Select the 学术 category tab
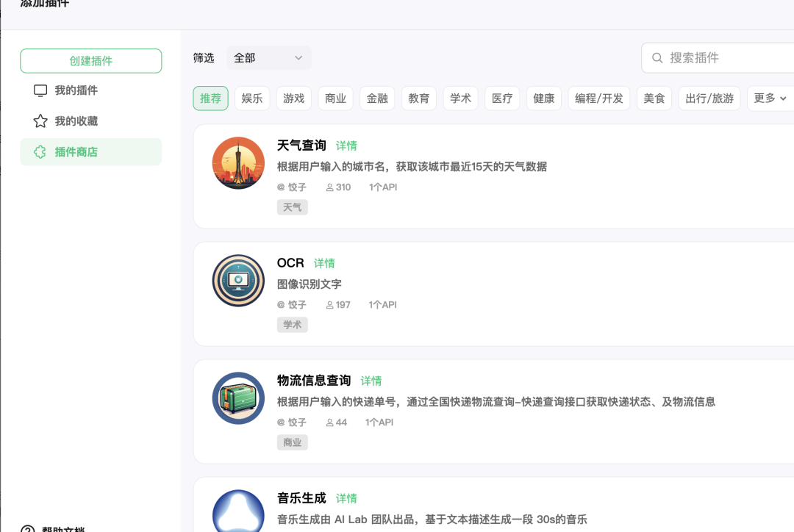 pyautogui.click(x=460, y=98)
